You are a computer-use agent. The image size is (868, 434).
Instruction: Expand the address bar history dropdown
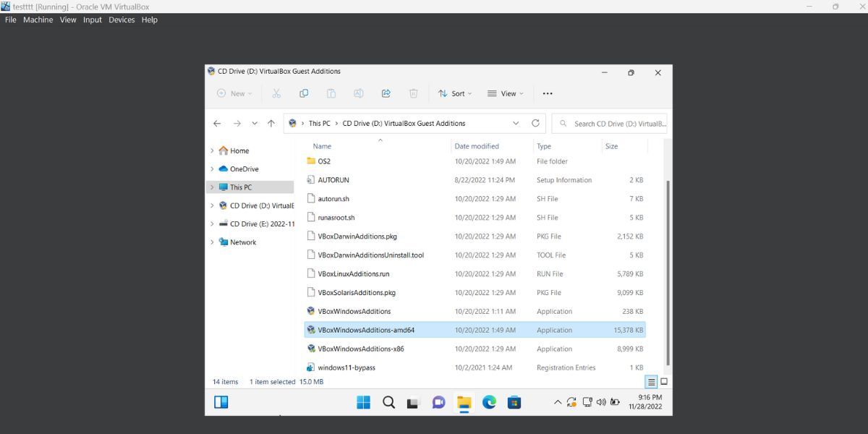click(x=516, y=124)
